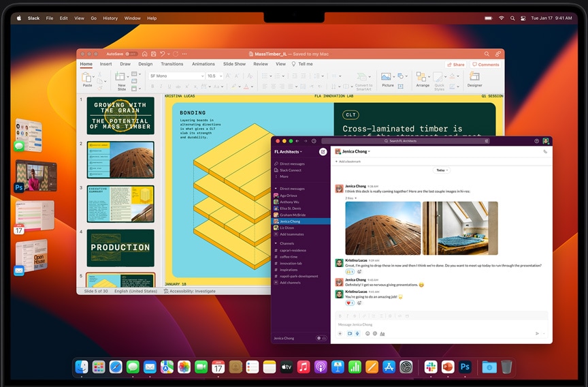588x387 pixels.
Task: Start a call with the phone icon
Action: pos(545,151)
